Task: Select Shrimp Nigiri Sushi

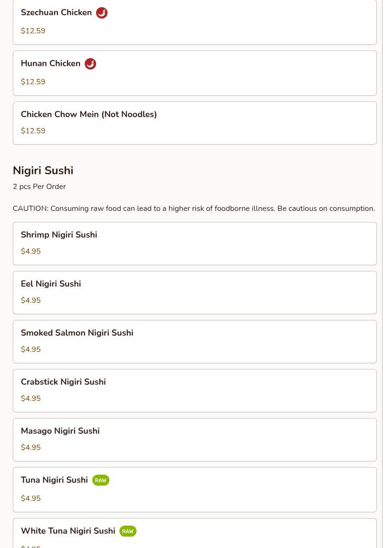Action: [59, 235]
